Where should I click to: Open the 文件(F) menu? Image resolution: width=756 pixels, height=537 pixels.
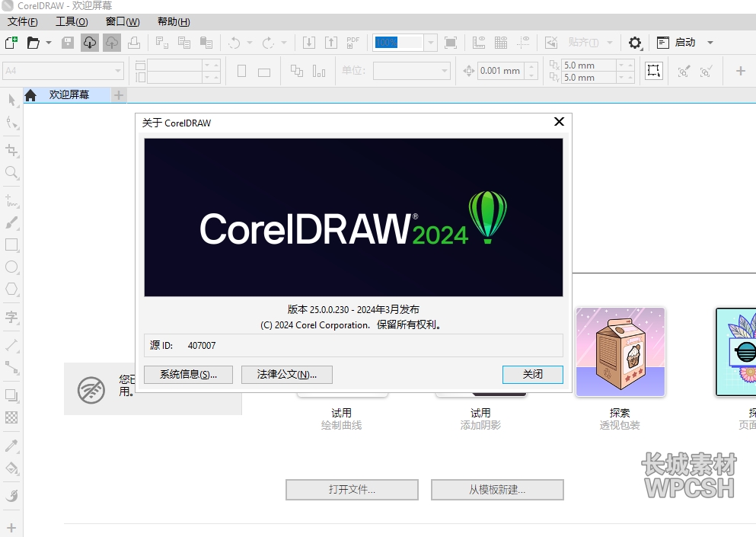(22, 22)
